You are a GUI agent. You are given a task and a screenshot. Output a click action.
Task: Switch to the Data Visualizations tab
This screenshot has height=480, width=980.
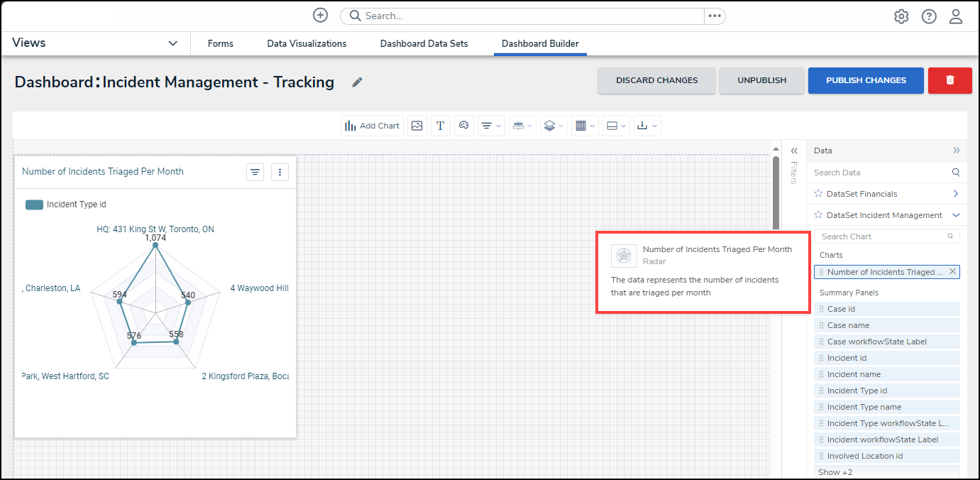(x=307, y=43)
